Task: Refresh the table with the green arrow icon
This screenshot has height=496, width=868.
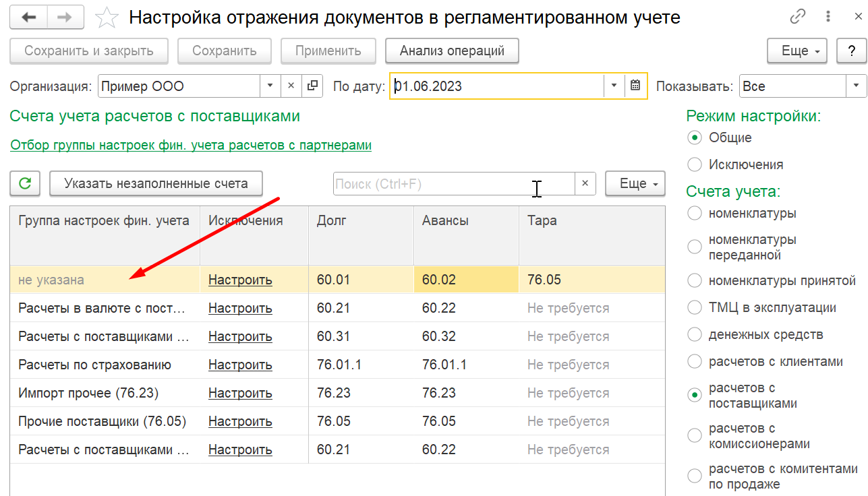Action: (x=25, y=183)
